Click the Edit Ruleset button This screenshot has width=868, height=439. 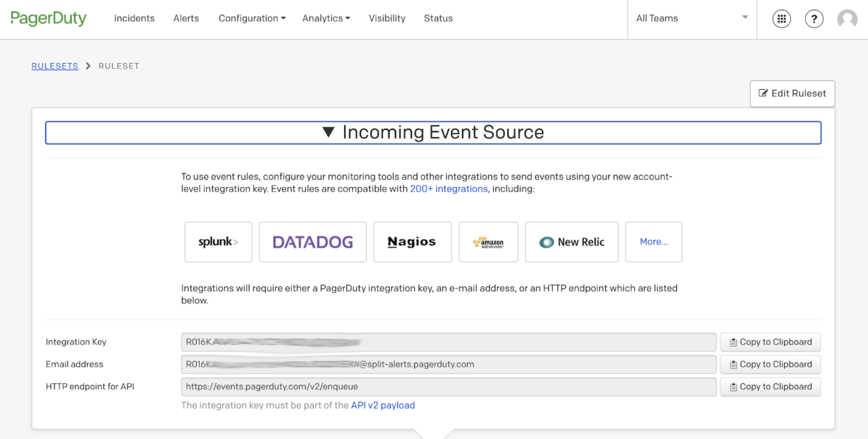(x=792, y=93)
